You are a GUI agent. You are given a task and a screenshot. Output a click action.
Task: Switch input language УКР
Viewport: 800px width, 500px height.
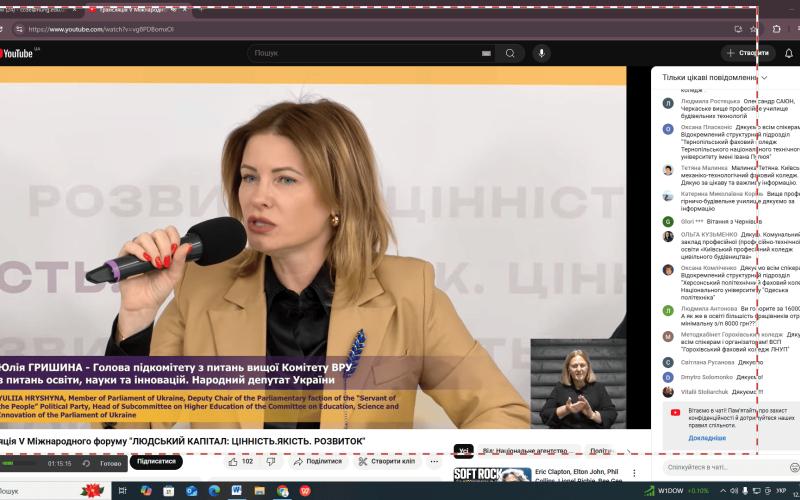click(x=781, y=491)
